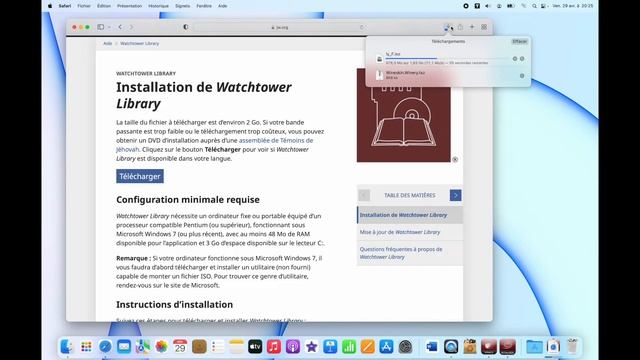Expand the sidebar dropdown chevron
The width and height of the screenshot is (640, 360).
109,27
